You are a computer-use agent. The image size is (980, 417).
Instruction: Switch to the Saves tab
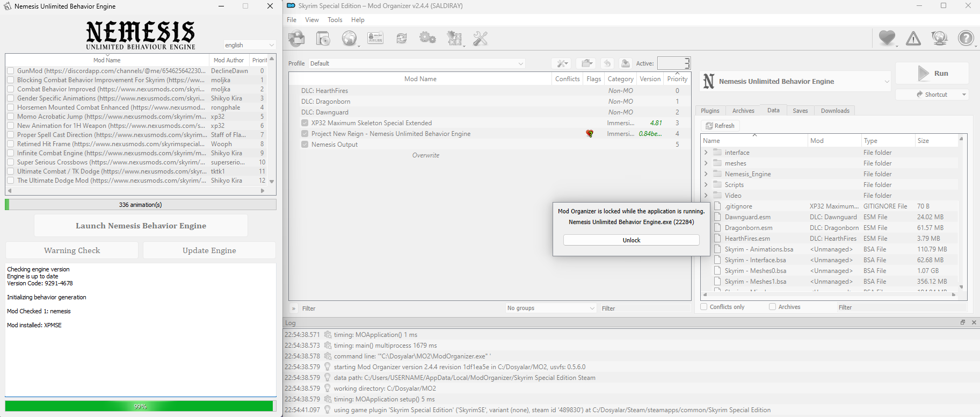pyautogui.click(x=800, y=111)
